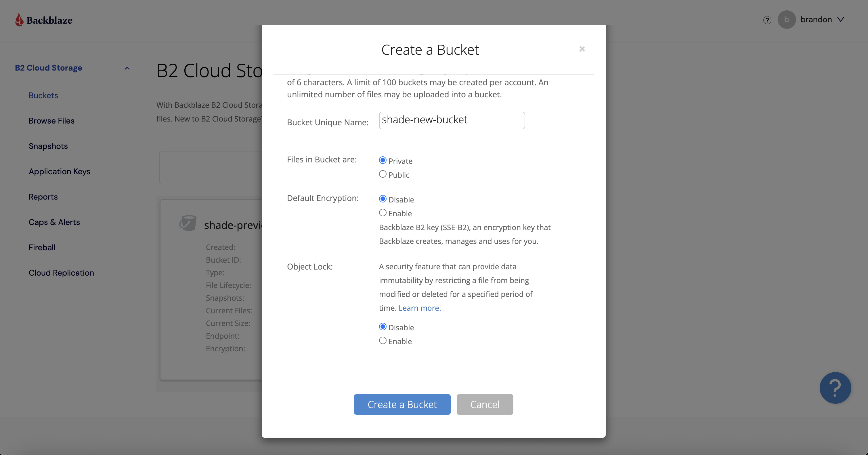Click the Bucket Unique Name field

[x=452, y=120]
